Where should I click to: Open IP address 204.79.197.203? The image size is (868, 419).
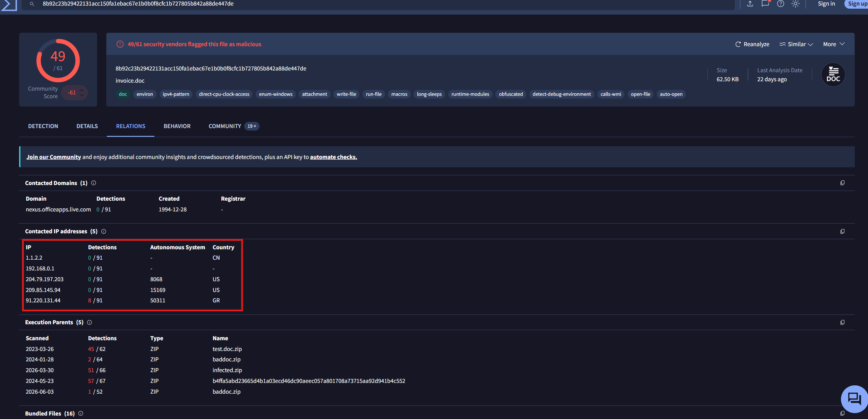(44, 279)
